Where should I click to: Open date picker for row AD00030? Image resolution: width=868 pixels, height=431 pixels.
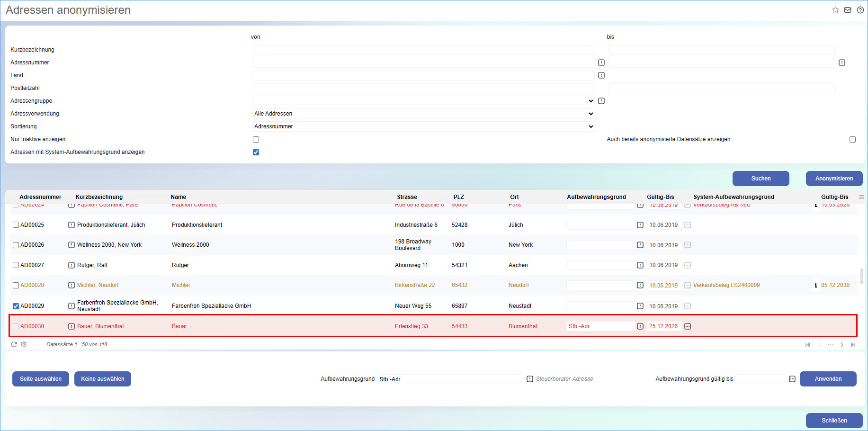pyautogui.click(x=688, y=326)
